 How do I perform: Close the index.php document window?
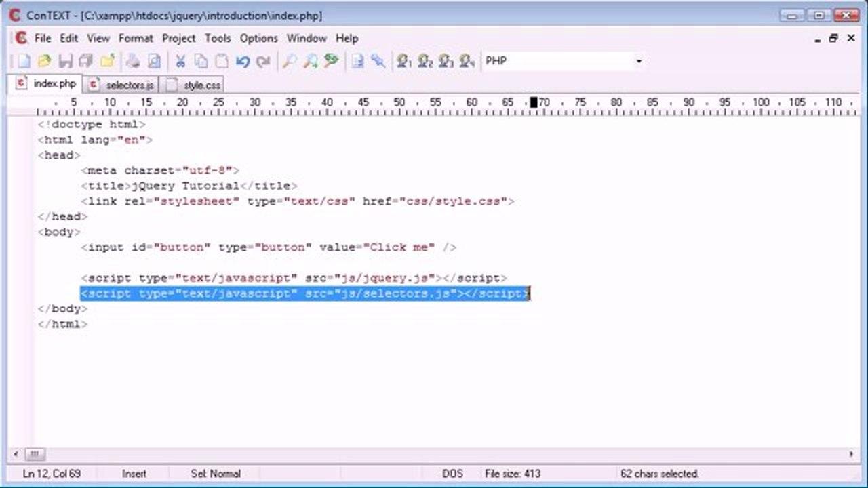(851, 39)
